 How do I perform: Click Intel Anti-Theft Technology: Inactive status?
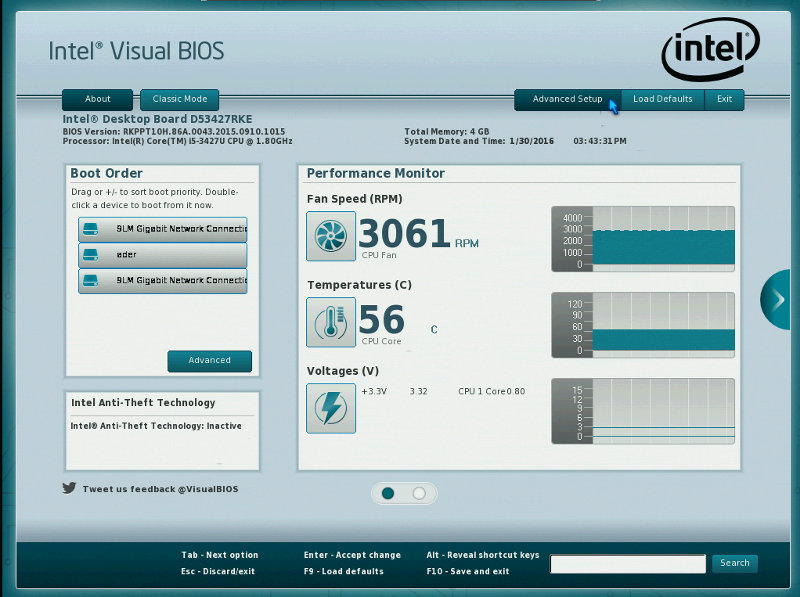click(x=156, y=426)
